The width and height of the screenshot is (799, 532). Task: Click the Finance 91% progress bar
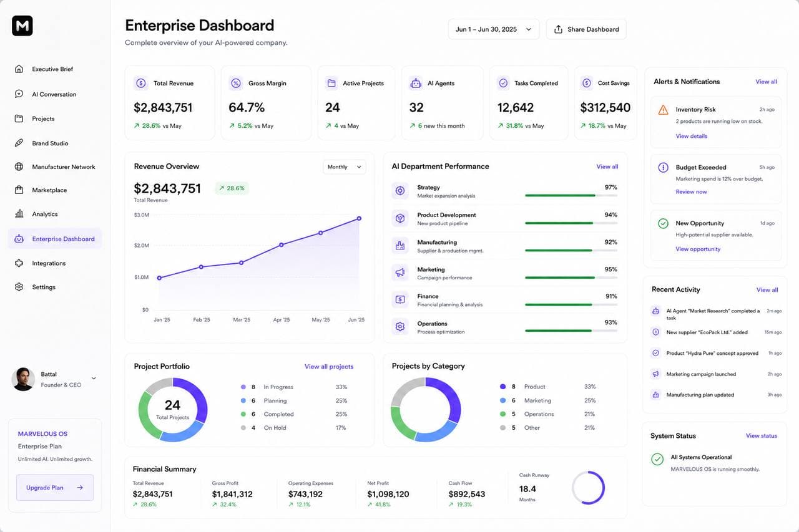(571, 305)
